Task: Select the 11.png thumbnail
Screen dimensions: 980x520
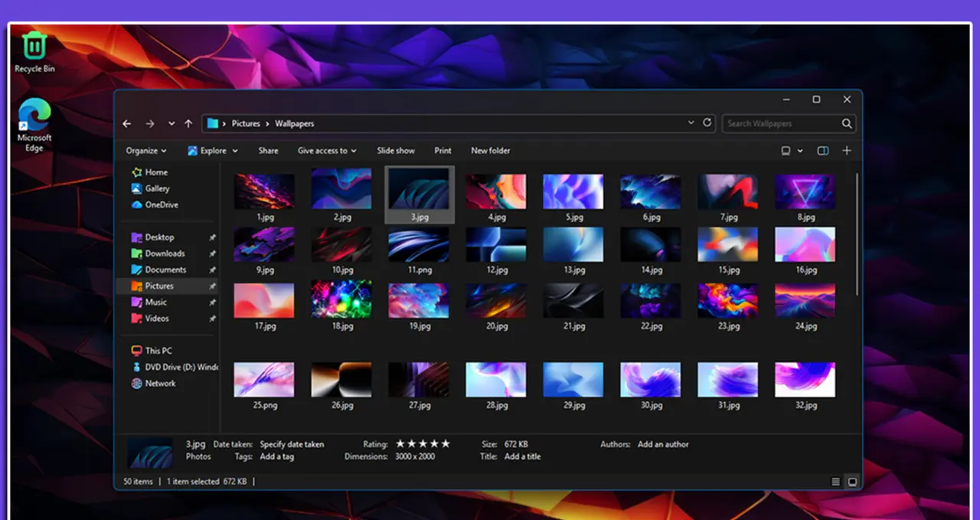Action: [419, 245]
